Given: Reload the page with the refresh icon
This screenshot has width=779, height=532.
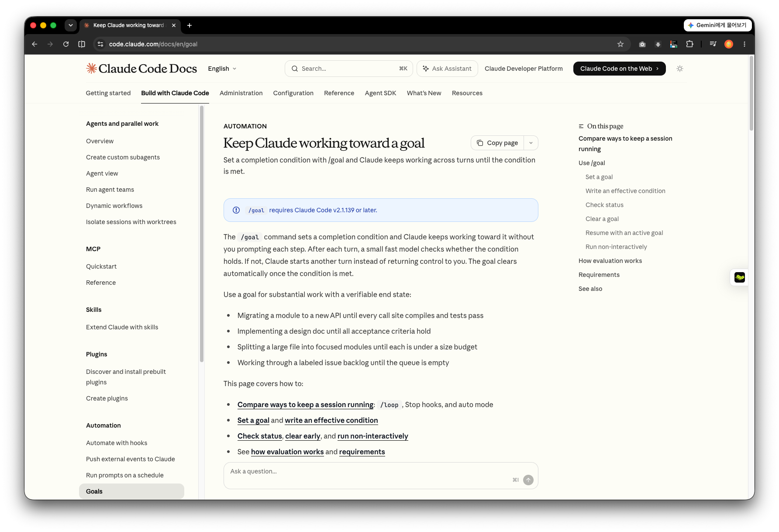Looking at the screenshot, I should pyautogui.click(x=66, y=44).
